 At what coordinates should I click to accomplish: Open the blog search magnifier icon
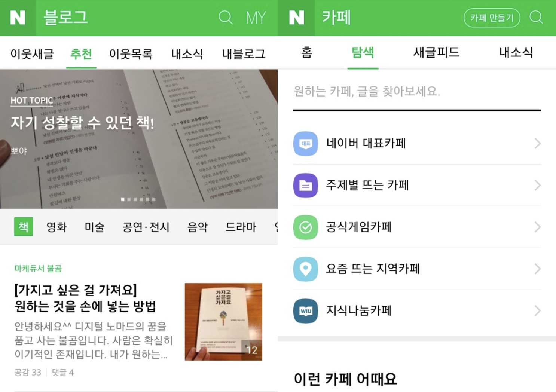[226, 18]
